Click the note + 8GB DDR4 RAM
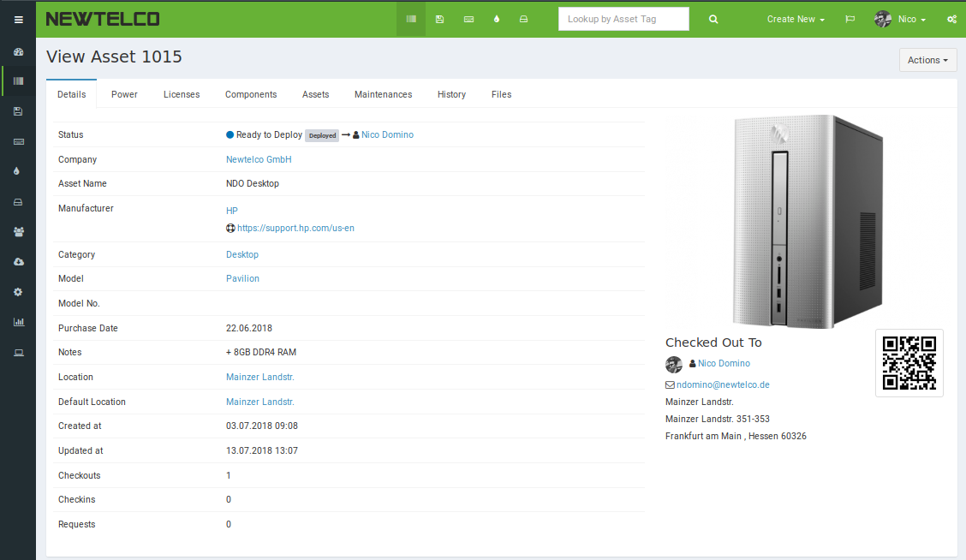The width and height of the screenshot is (966, 560). [x=261, y=353]
